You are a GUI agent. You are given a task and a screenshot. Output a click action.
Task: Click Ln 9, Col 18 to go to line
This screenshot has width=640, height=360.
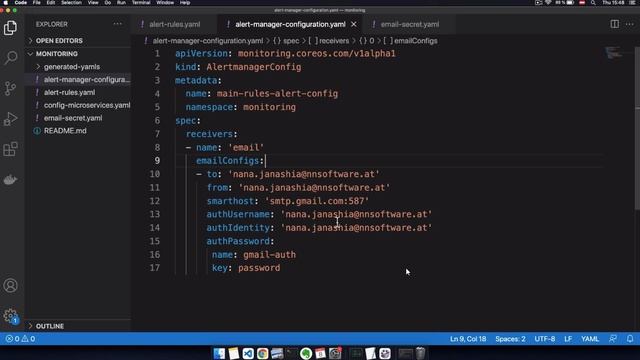pos(468,339)
